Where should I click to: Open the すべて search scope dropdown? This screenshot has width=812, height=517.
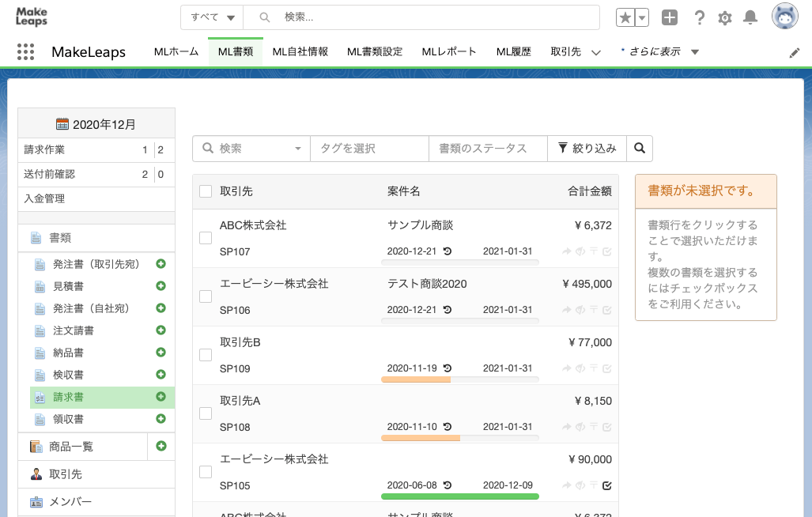[x=212, y=17]
